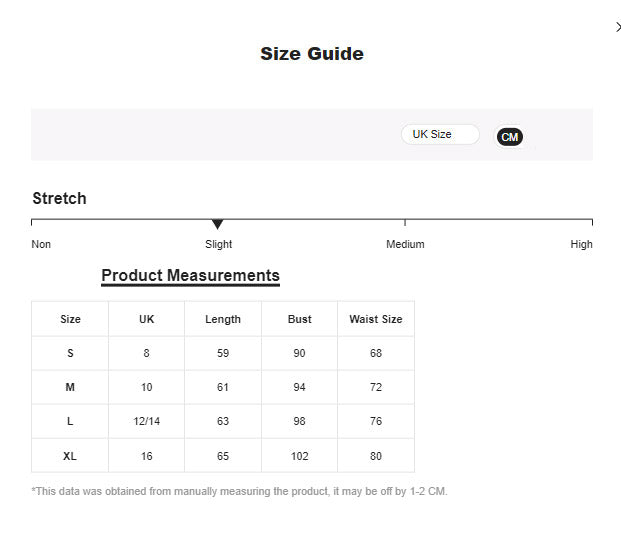Screen dimensions: 621x533
Task: Select the Product Measurements tab heading
Action: 190,276
